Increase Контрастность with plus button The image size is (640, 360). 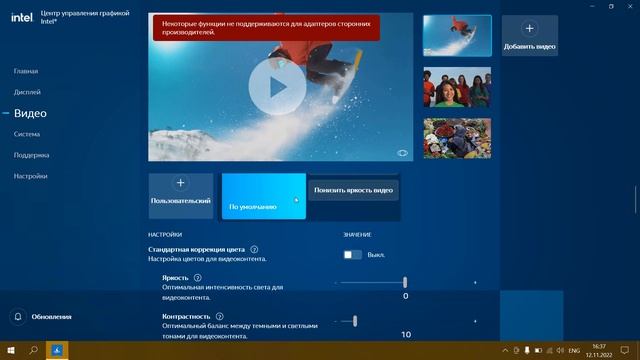click(x=475, y=321)
